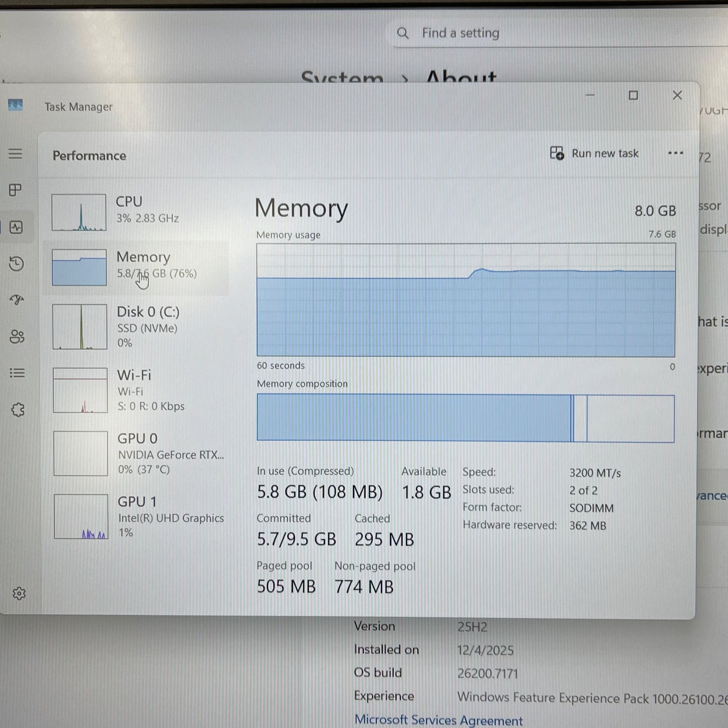Screen dimensions: 728x728
Task: Open Task Manager settings gear
Action: point(19,593)
